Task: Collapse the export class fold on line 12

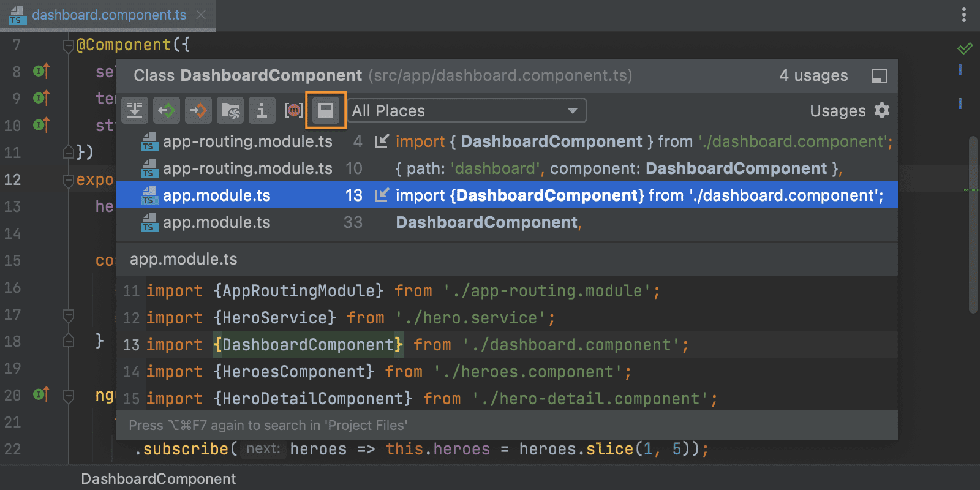Action: (x=69, y=181)
